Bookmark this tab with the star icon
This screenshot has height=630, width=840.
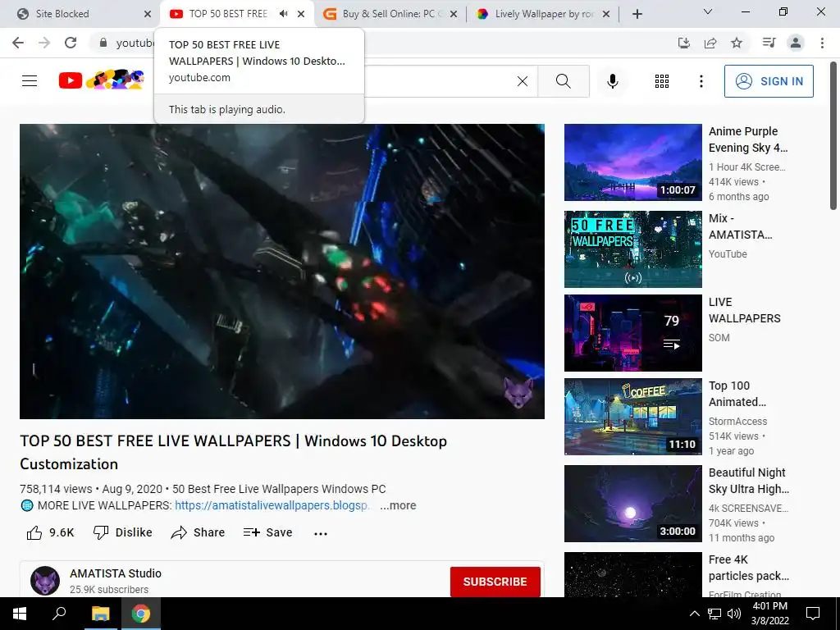(737, 43)
